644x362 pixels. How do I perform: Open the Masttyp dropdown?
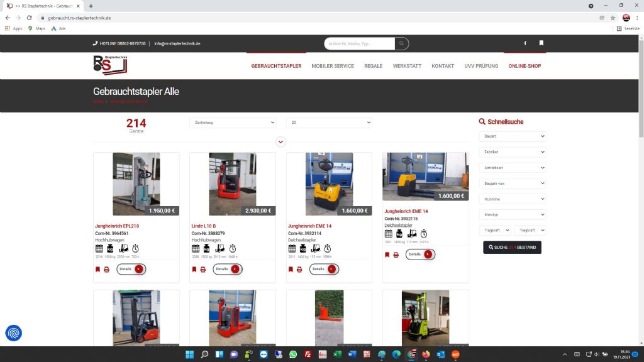point(513,215)
